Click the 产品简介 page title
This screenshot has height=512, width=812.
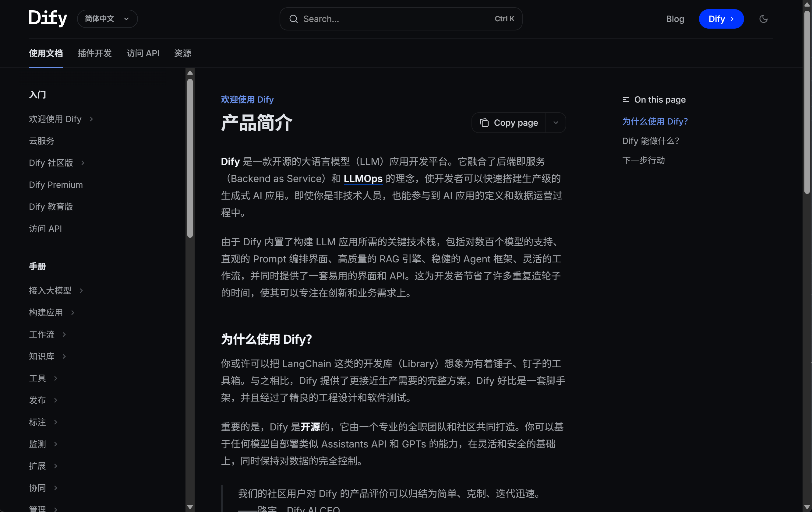(257, 123)
